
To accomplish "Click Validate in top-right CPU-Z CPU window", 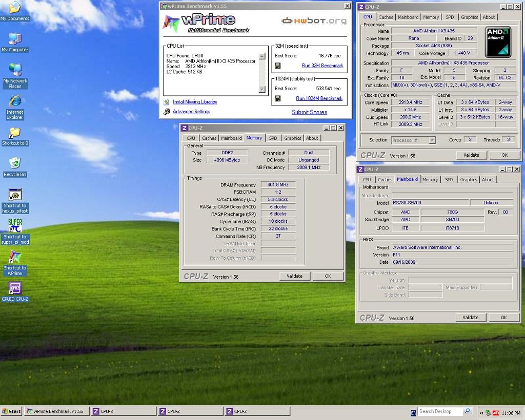I will 471,155.
